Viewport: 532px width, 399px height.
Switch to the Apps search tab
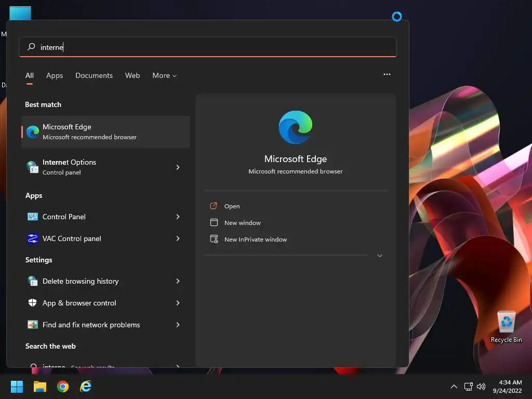pyautogui.click(x=55, y=75)
